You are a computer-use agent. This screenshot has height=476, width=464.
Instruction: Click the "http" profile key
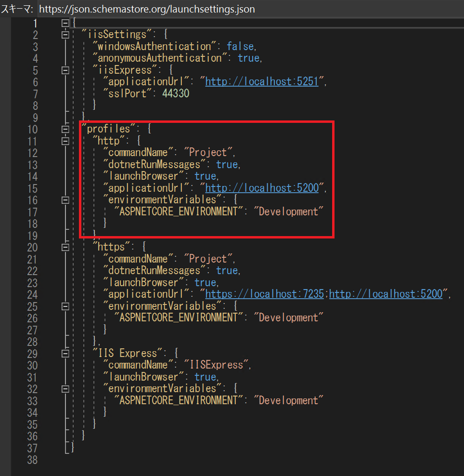108,141
